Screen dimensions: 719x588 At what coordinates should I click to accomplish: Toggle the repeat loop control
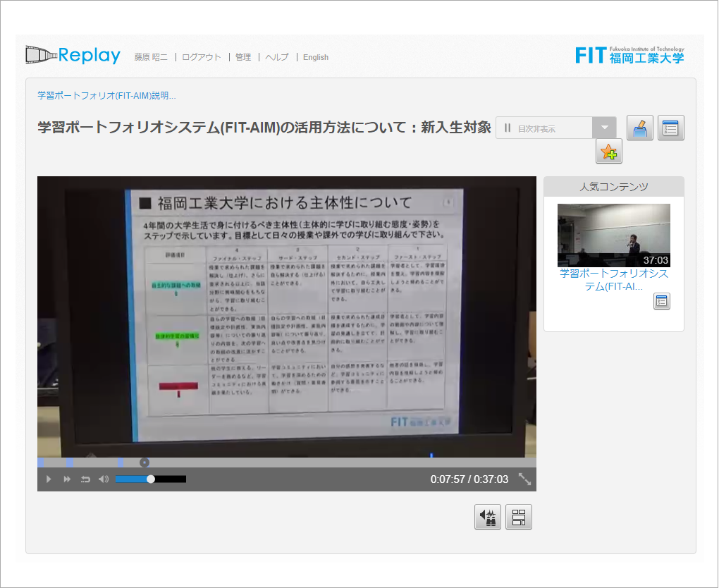85,479
